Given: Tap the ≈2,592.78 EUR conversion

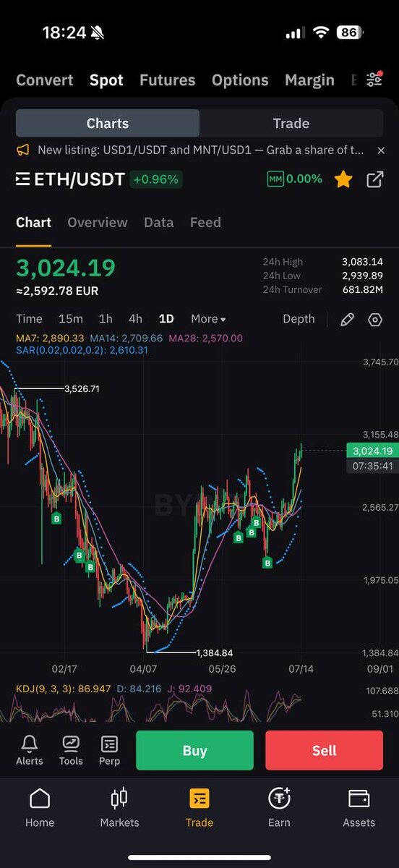Looking at the screenshot, I should [x=57, y=291].
